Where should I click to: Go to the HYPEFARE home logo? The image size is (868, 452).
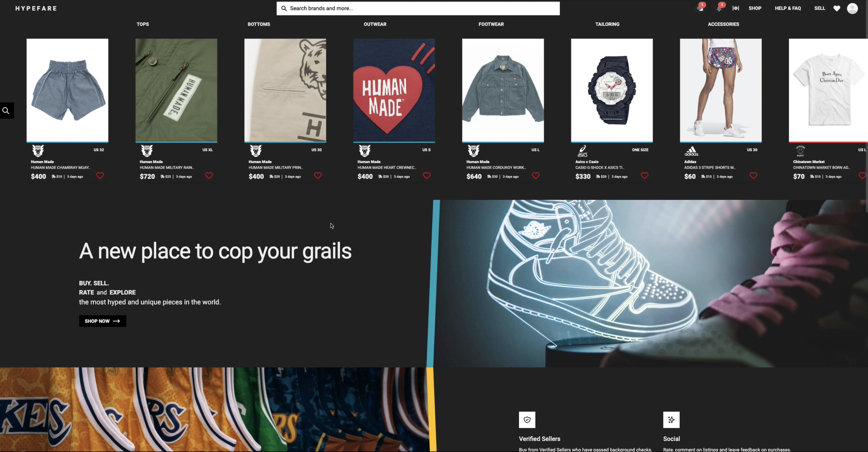point(36,9)
